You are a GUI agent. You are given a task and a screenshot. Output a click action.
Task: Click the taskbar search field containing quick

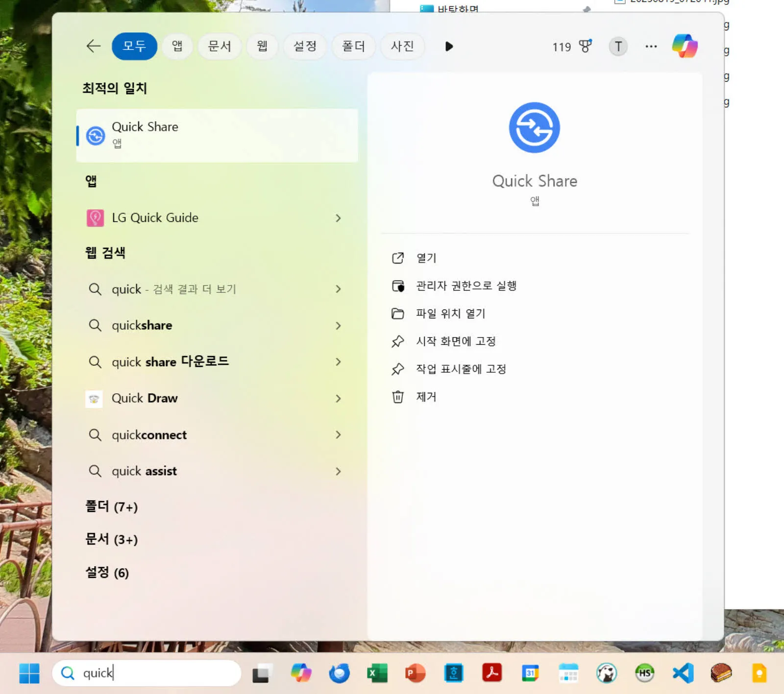pos(147,673)
